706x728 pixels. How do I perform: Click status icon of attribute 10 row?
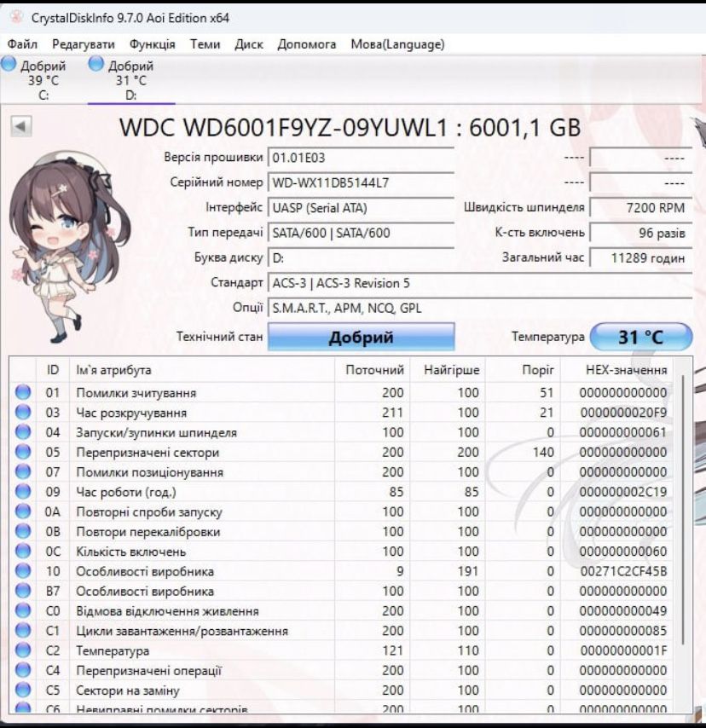point(23,571)
